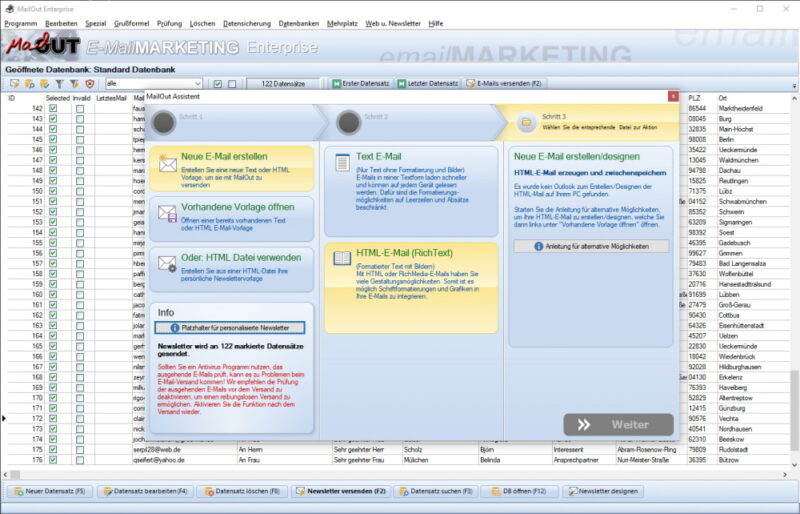
Task: Click the PLZ column header
Action: (694, 98)
